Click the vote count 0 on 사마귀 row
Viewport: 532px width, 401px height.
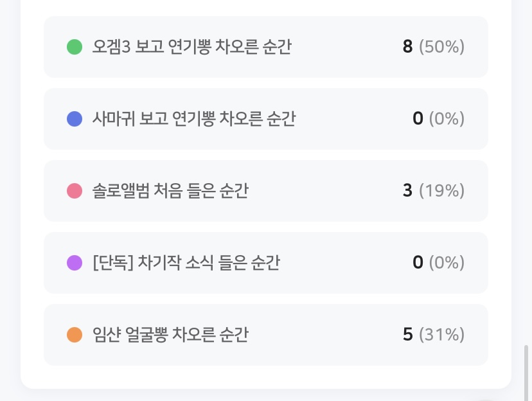(x=418, y=119)
